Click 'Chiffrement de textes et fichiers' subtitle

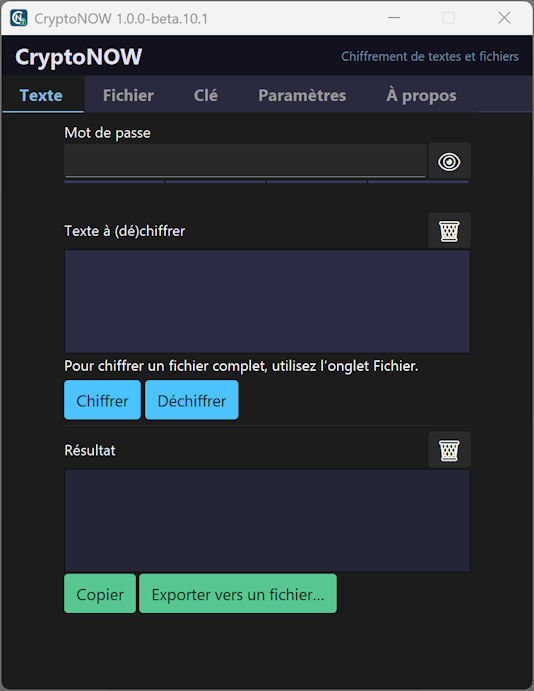(430, 56)
